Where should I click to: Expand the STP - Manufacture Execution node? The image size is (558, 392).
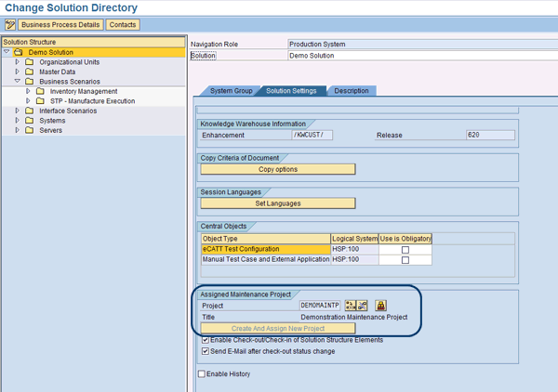(x=28, y=101)
